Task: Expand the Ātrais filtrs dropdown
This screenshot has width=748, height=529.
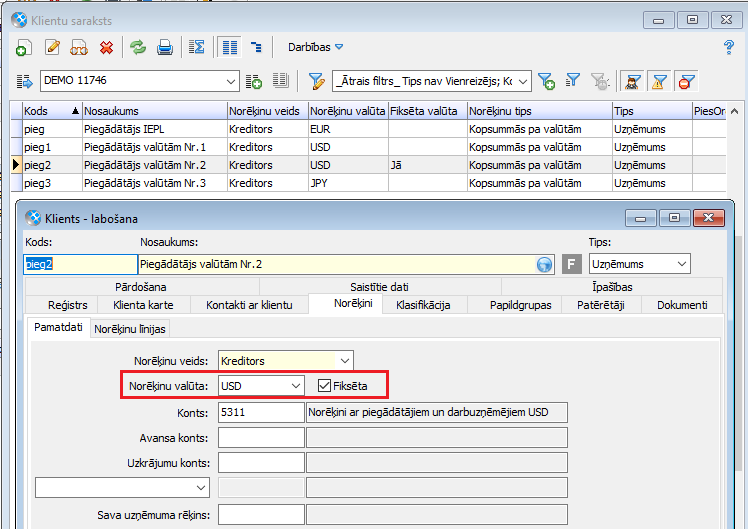Action: (x=523, y=82)
